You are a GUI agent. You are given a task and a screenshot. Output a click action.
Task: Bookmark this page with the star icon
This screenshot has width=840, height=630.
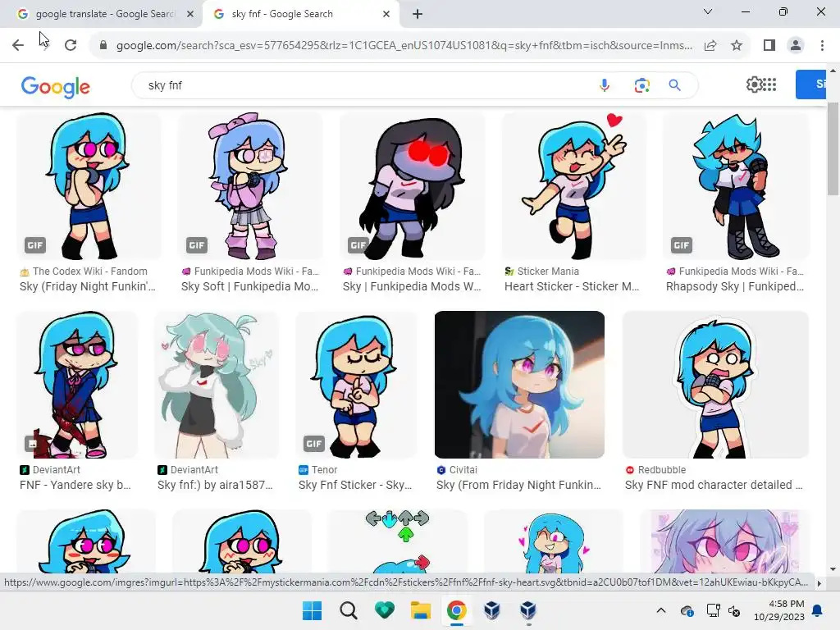(737, 45)
